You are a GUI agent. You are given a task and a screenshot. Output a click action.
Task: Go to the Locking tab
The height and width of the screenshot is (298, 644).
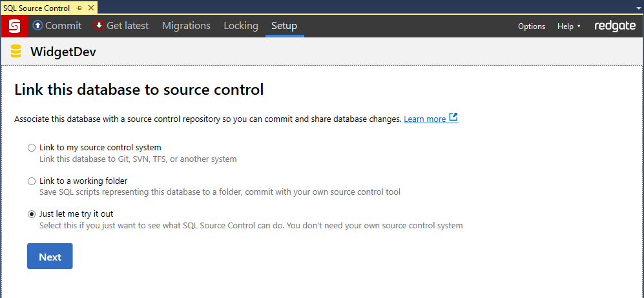240,26
